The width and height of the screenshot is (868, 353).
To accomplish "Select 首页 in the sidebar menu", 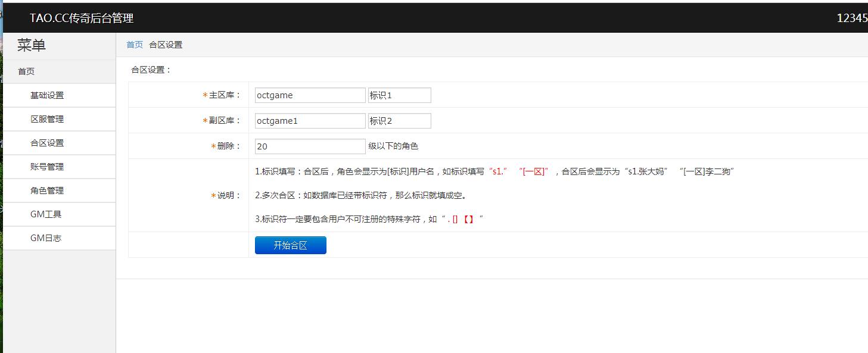I will pos(26,71).
